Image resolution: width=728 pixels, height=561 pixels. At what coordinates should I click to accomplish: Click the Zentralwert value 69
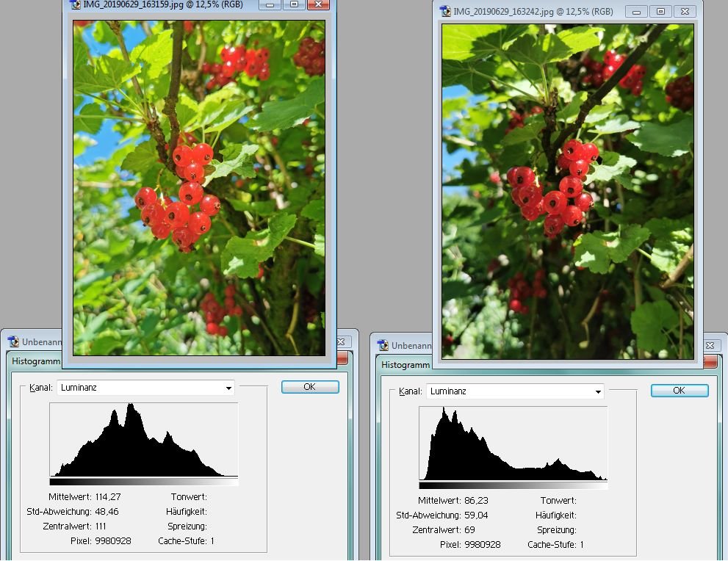[469, 530]
